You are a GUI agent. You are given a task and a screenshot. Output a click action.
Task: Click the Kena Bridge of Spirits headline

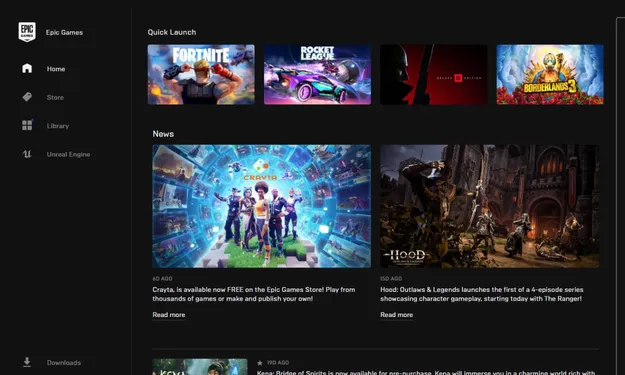point(426,372)
